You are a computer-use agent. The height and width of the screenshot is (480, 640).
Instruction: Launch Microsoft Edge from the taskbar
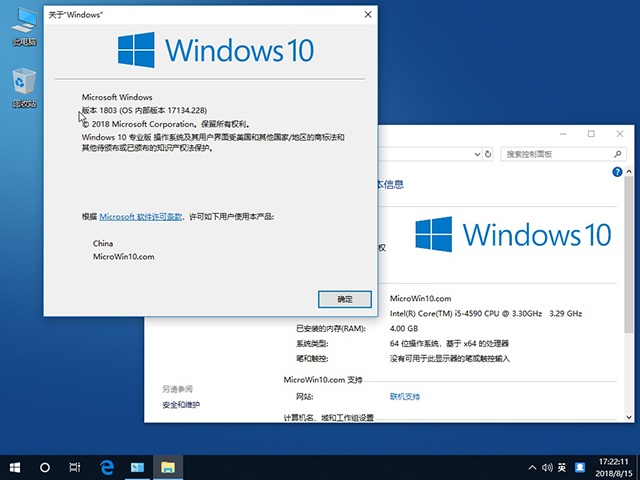107,467
